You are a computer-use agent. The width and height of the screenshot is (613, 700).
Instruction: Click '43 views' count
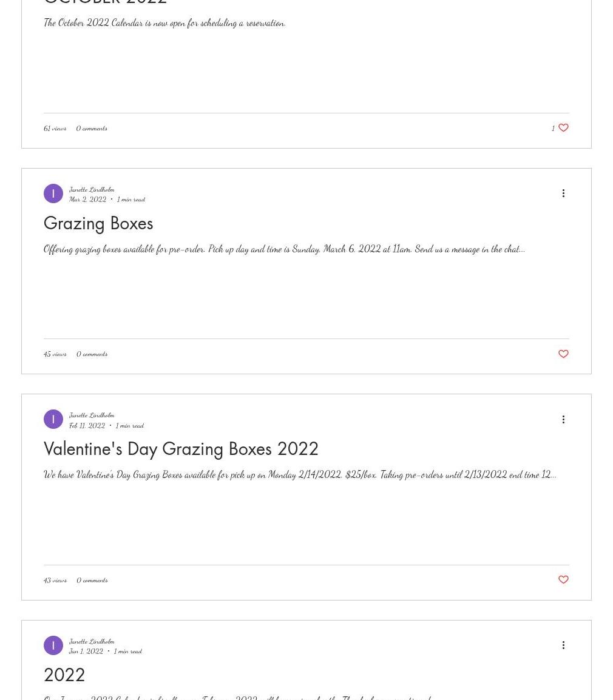point(55,581)
